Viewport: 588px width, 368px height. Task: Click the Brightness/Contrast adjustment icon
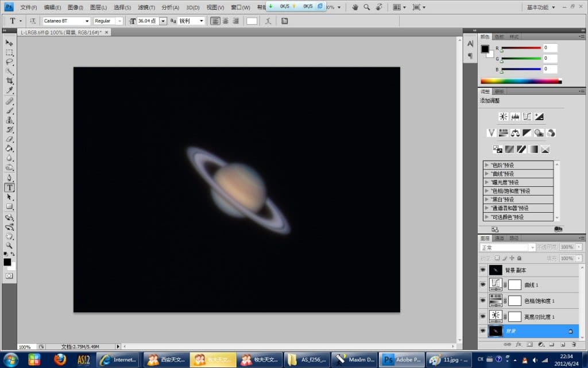pyautogui.click(x=503, y=116)
